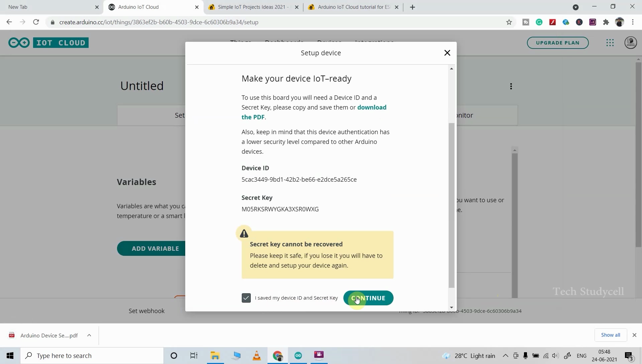This screenshot has width=642, height=364.
Task: Expand download item options chevron
Action: (x=89, y=335)
